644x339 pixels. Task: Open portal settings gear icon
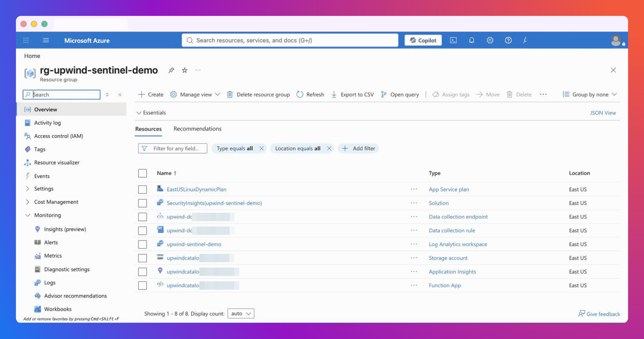pos(490,40)
